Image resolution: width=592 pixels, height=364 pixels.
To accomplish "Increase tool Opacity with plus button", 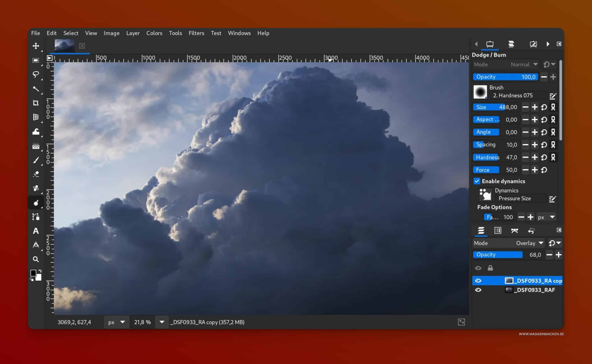I will (553, 77).
